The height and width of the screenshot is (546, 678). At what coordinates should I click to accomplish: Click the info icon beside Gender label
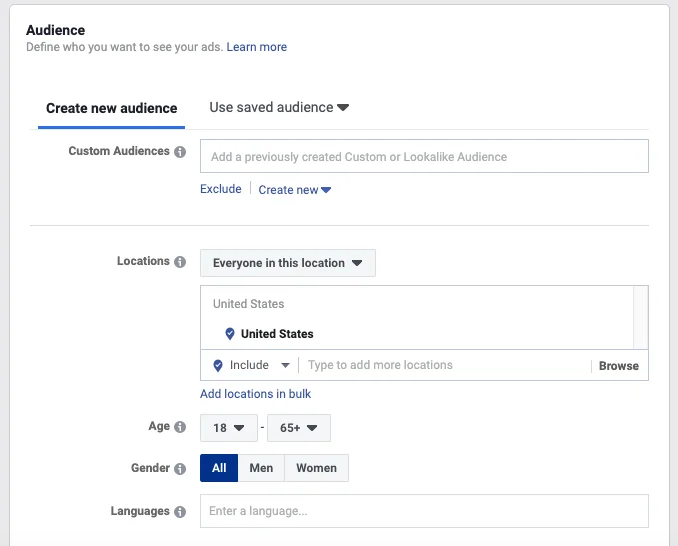tap(180, 468)
